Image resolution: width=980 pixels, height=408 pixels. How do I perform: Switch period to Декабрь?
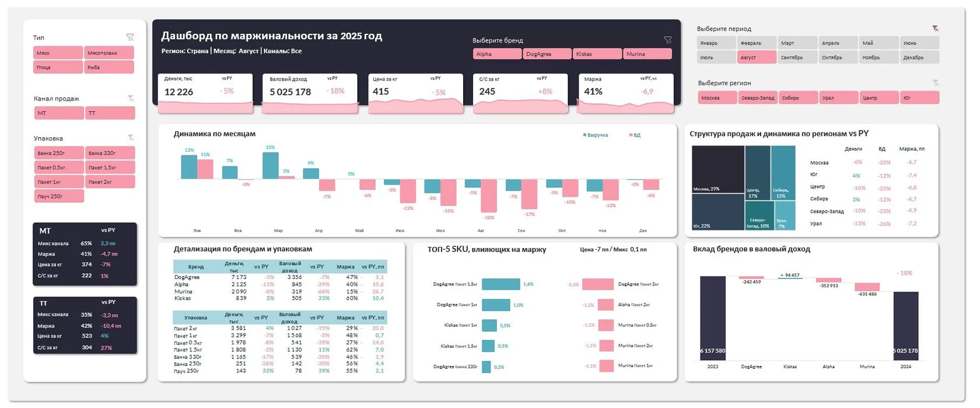coord(919,57)
